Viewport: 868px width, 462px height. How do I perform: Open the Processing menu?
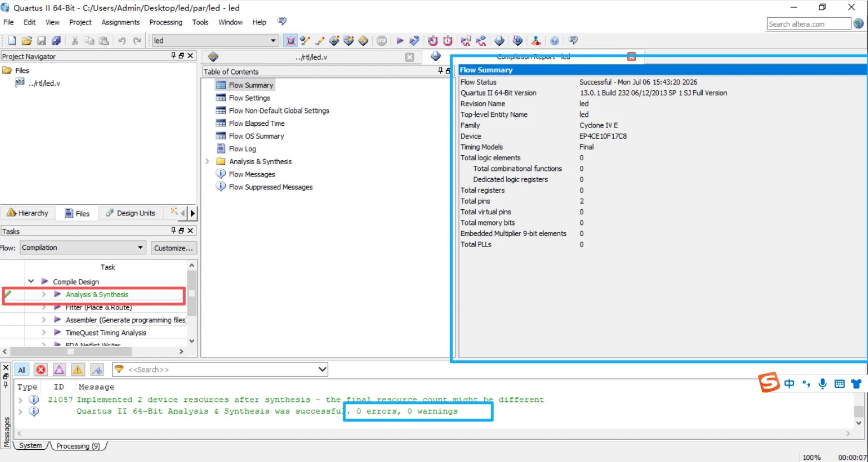click(x=166, y=22)
